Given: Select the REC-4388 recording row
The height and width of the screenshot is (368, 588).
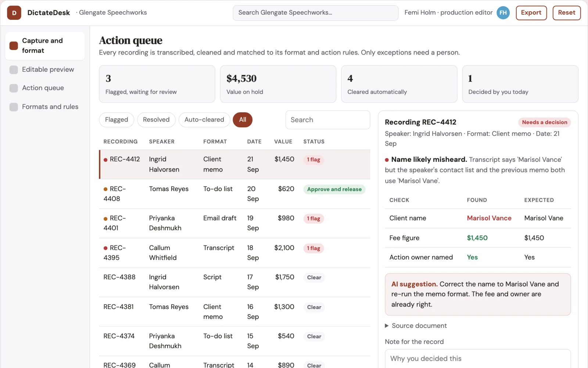Looking at the screenshot, I should click(234, 282).
